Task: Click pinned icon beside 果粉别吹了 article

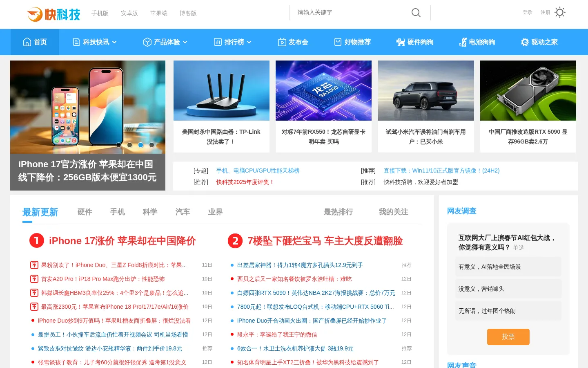Action: tap(34, 265)
